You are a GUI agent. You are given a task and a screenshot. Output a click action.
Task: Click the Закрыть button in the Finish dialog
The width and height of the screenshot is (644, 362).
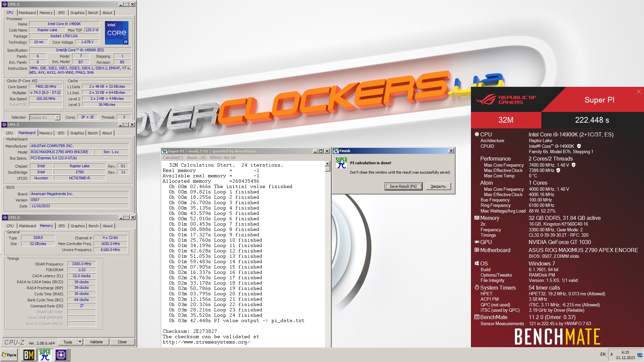pos(438,186)
